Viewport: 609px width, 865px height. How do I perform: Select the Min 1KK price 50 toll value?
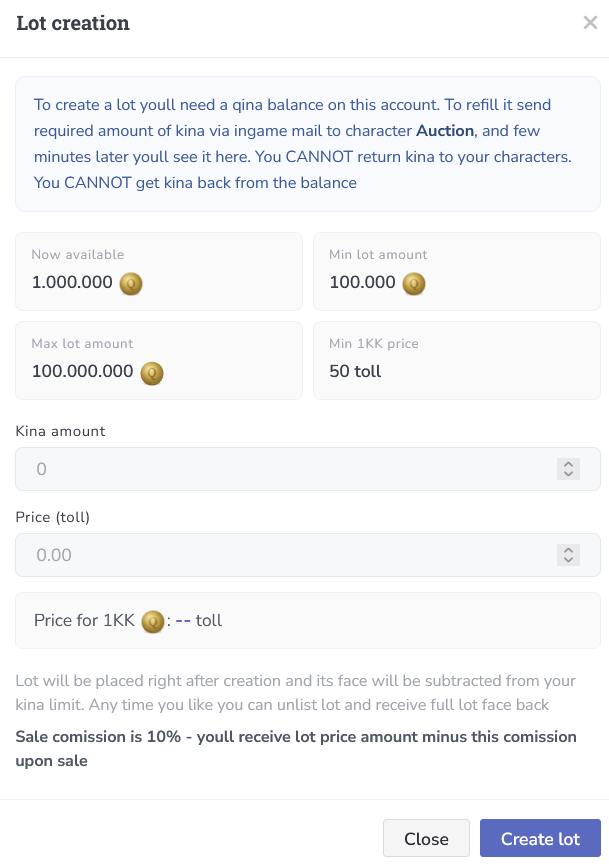tap(355, 372)
